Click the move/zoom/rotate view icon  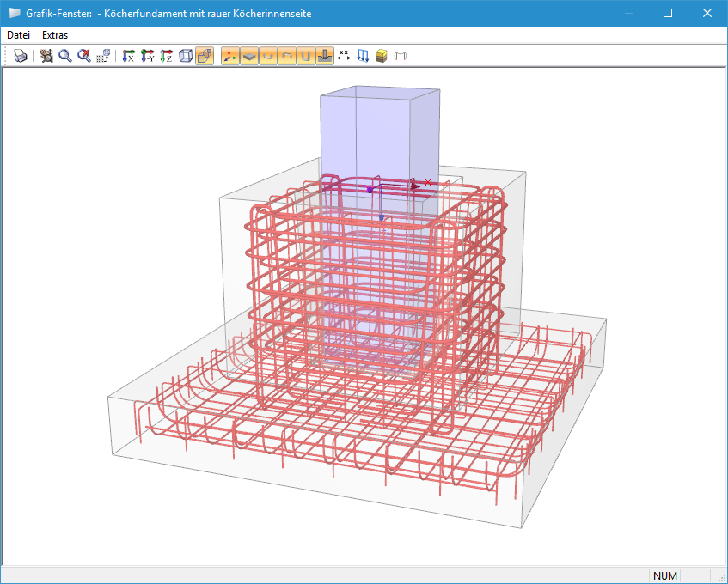(x=46, y=56)
